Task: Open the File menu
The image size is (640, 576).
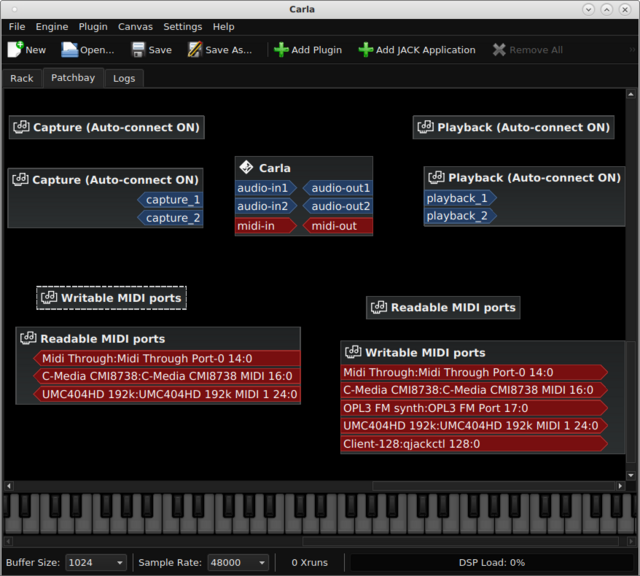Action: point(17,27)
